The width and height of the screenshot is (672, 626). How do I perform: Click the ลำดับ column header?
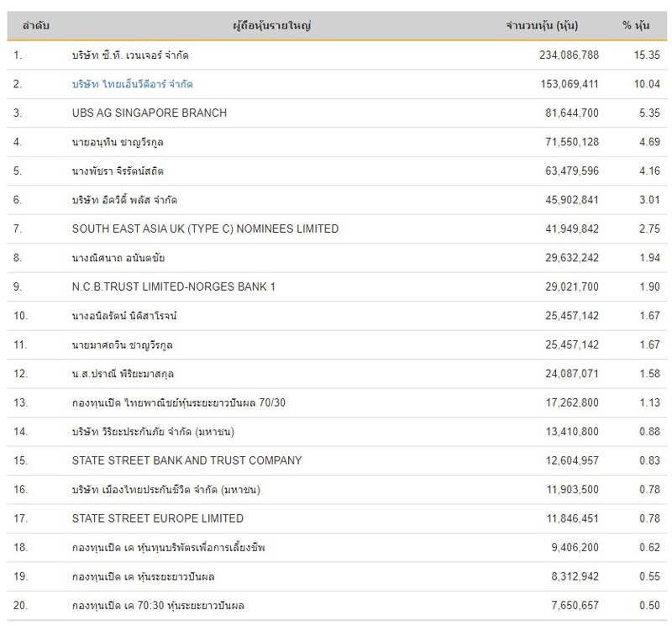pos(35,25)
